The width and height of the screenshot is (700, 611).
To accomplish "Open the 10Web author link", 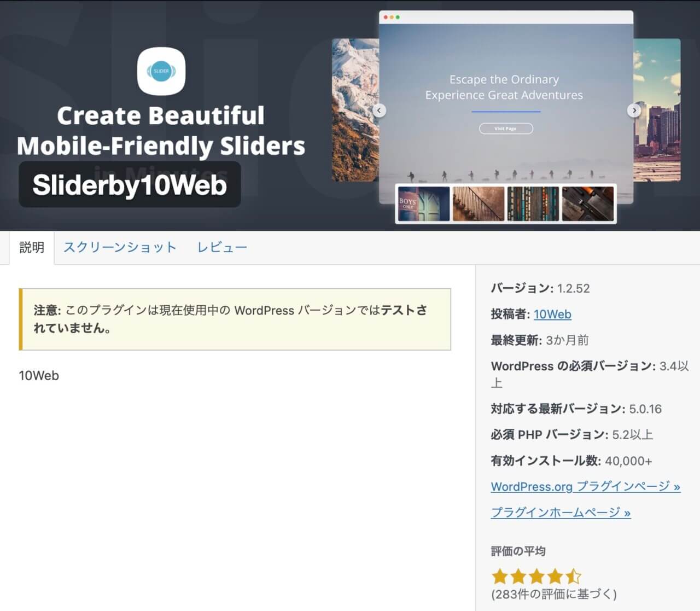I will coord(552,315).
